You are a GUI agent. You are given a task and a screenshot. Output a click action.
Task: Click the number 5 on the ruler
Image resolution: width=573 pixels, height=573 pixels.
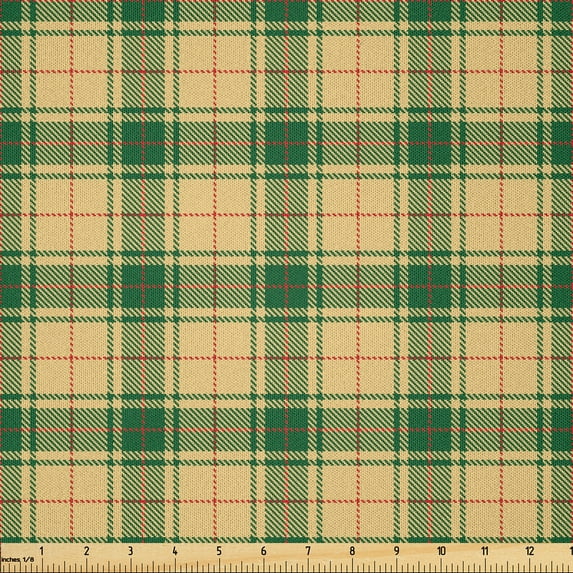pos(219,551)
